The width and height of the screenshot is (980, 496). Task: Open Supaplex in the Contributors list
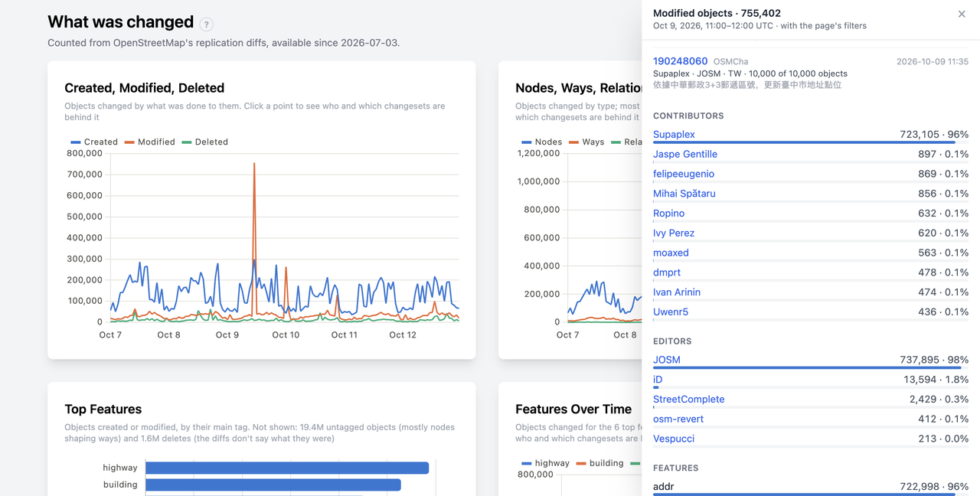674,134
